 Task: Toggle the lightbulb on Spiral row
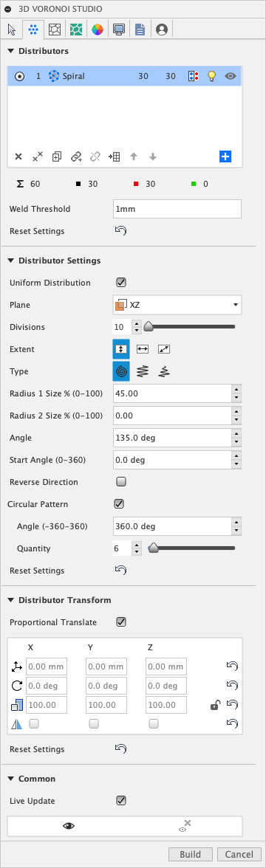211,77
